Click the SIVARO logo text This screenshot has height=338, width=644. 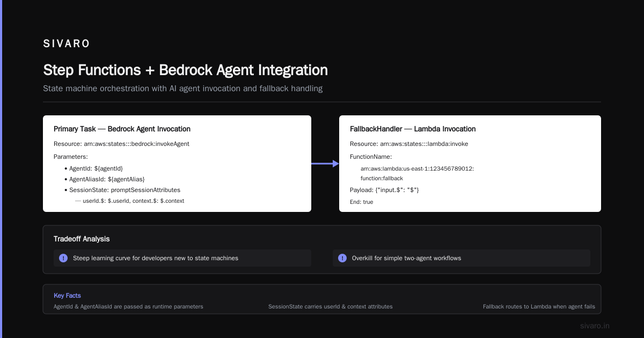(x=67, y=43)
